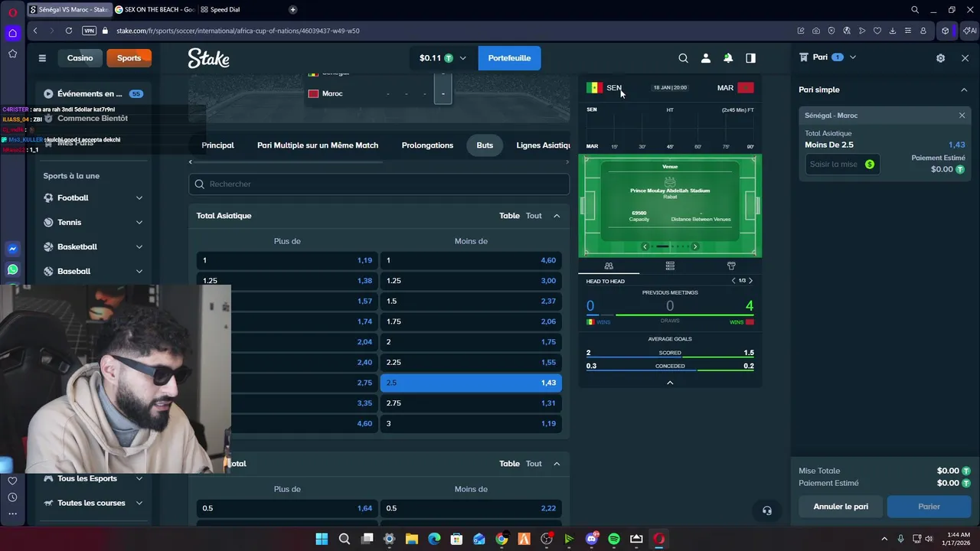The image size is (980, 551).
Task: Open Spotify from the taskbar
Action: [x=614, y=539]
